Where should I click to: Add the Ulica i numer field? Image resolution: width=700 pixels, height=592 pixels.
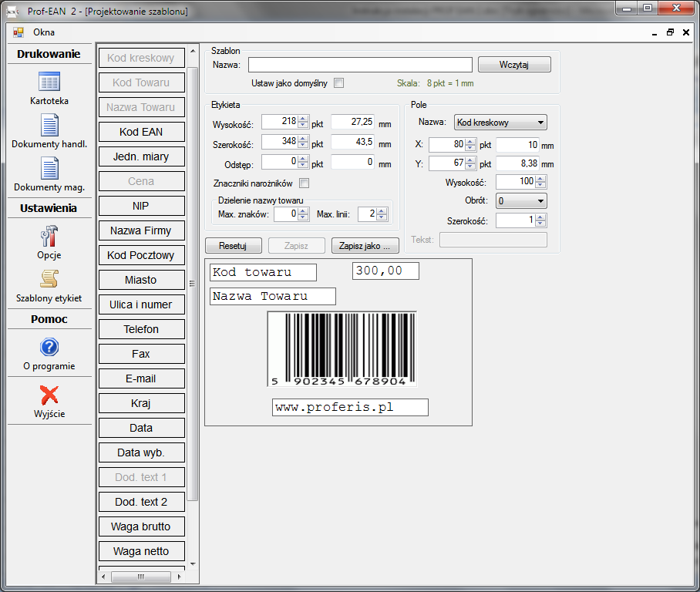(141, 304)
